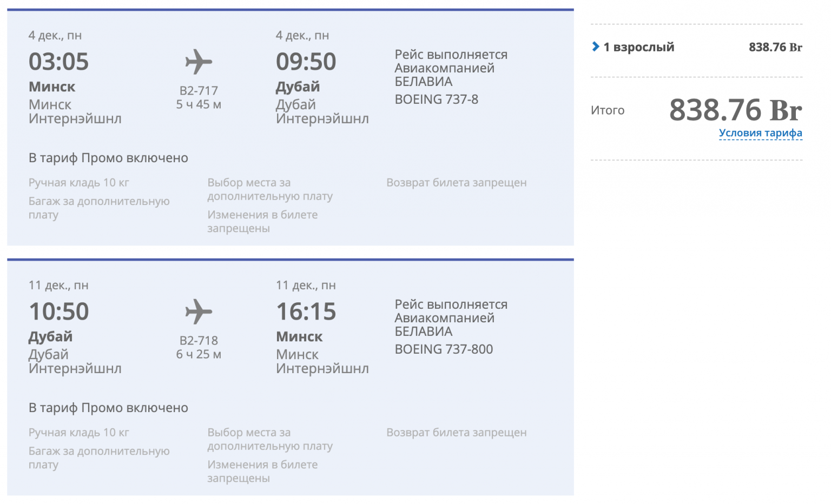Click the BOEING 737-800 aircraft label
This screenshot has width=831, height=504.
click(444, 349)
